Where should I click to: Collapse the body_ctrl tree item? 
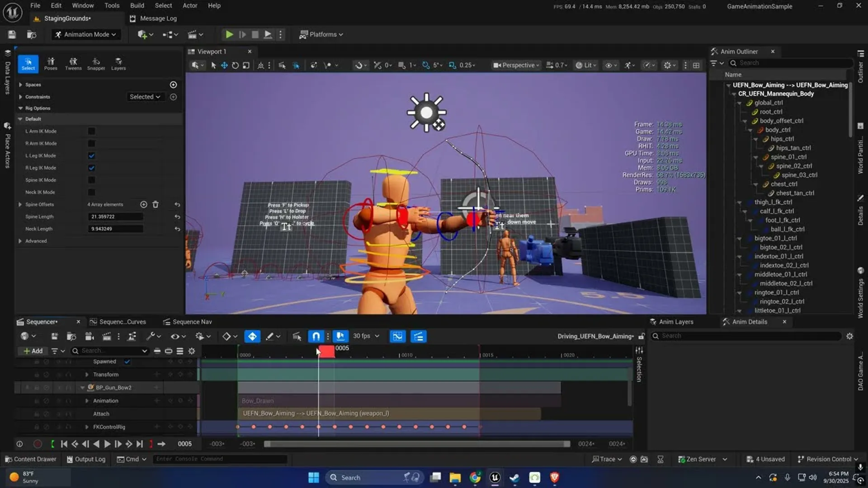pyautogui.click(x=750, y=130)
